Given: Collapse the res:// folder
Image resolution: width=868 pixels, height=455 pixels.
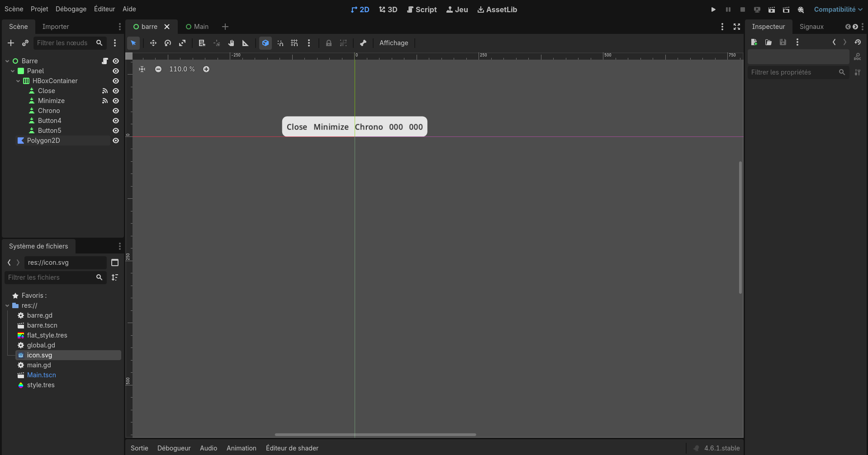Looking at the screenshot, I should point(7,305).
